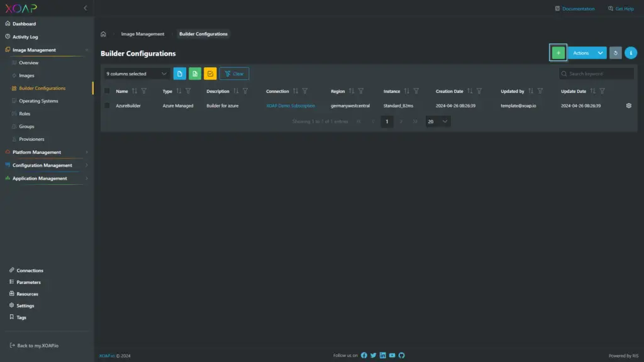Sort by the Region column

(351, 91)
